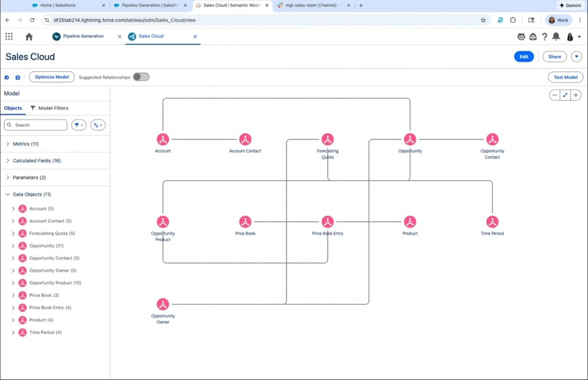Click the Salesforce cloud upload icon in header
Screen dimensions: 588x380
point(533,37)
